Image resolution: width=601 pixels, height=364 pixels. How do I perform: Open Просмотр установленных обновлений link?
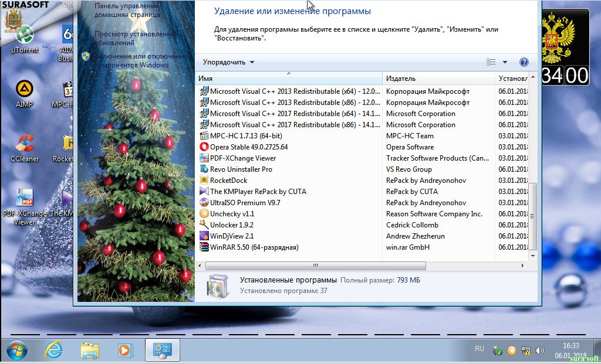click(x=137, y=38)
